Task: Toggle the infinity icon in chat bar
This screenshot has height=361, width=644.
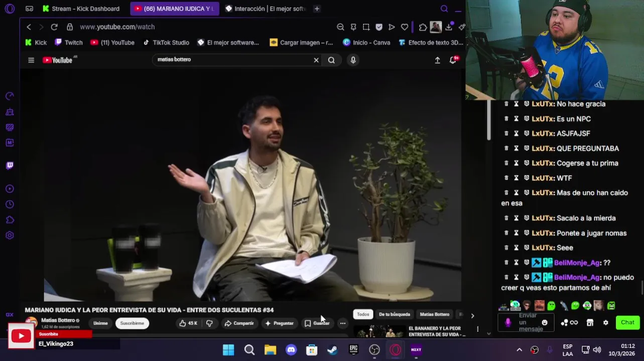Action: (x=574, y=322)
